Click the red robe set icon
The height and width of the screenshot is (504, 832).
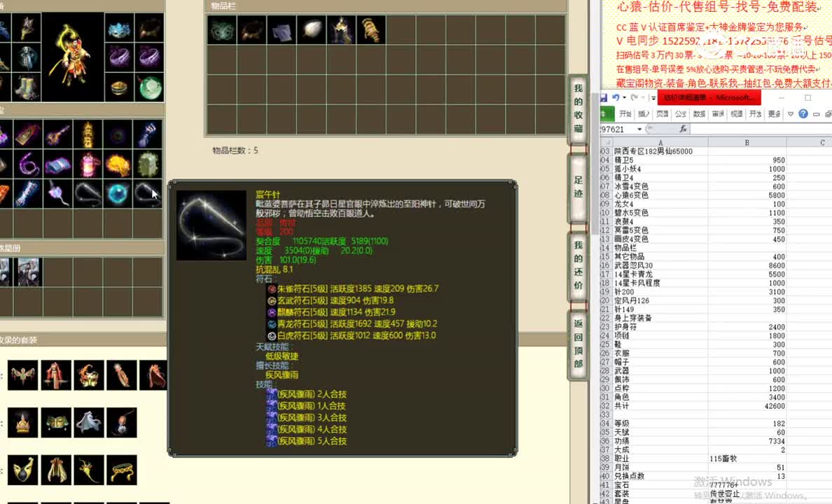56,375
